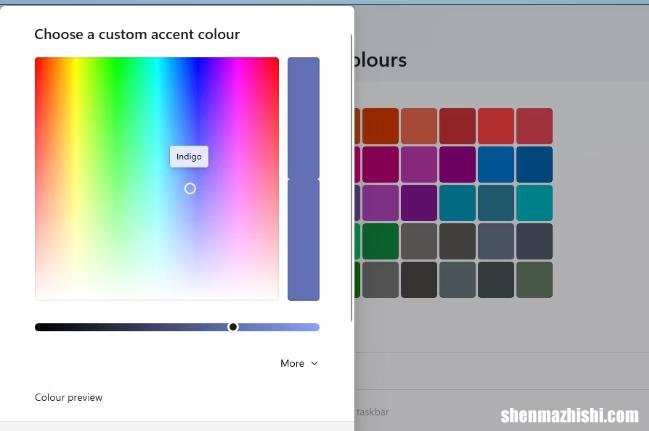
Task: Expand the More options chevron
Action: pyautogui.click(x=315, y=364)
